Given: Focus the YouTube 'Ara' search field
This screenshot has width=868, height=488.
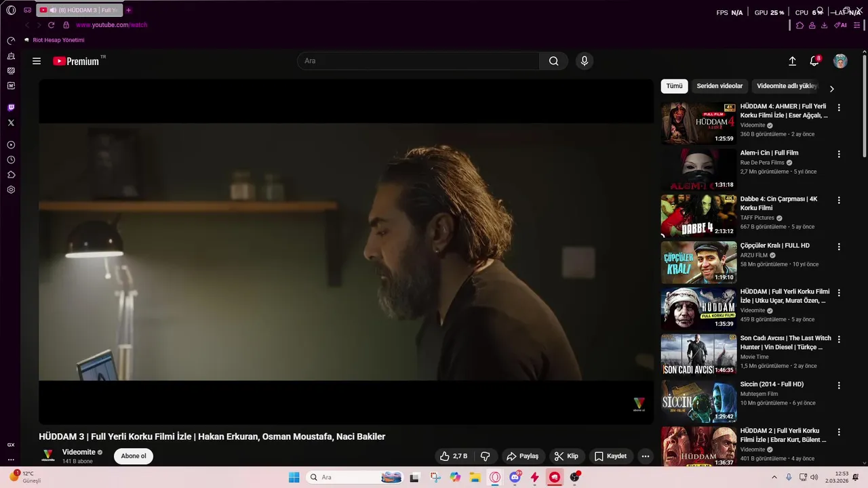Looking at the screenshot, I should 418,61.
